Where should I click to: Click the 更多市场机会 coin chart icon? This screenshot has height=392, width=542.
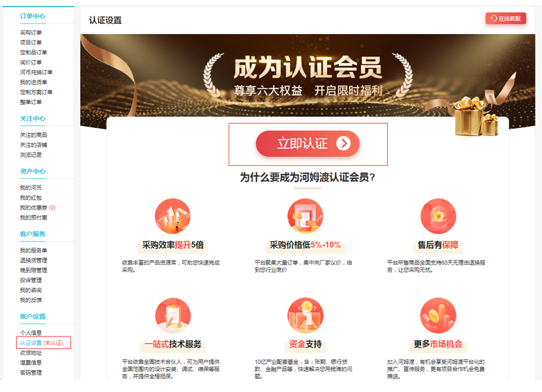tap(438, 316)
